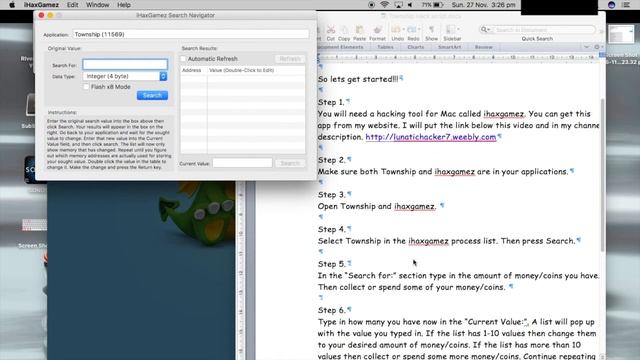The width and height of the screenshot is (640, 360).
Task: Switch to the SmartArt ribbon tab
Action: click(x=449, y=47)
